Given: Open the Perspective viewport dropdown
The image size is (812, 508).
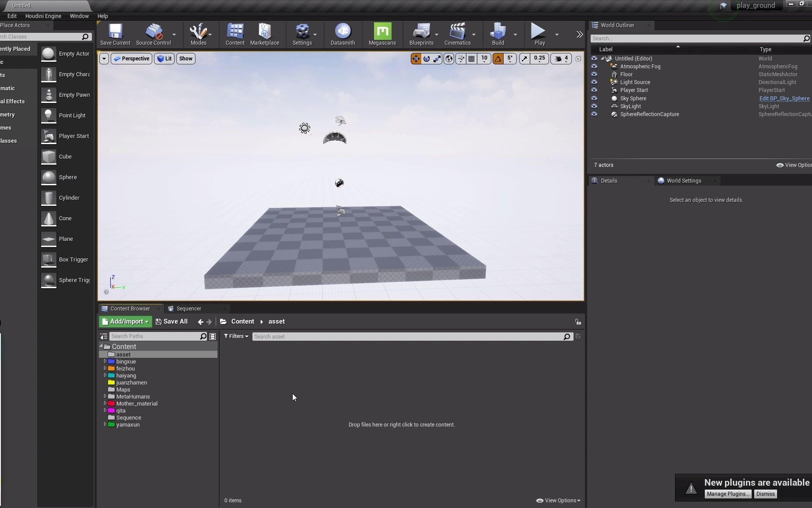Looking at the screenshot, I should pos(131,58).
